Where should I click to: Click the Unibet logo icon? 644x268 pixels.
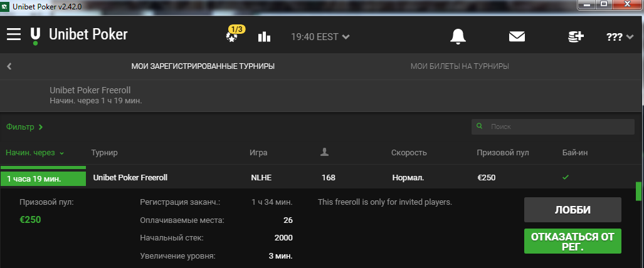click(x=35, y=36)
